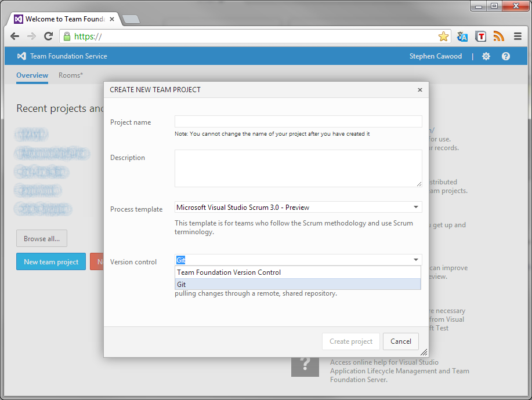
Task: Click the Cancel button
Action: tap(401, 341)
